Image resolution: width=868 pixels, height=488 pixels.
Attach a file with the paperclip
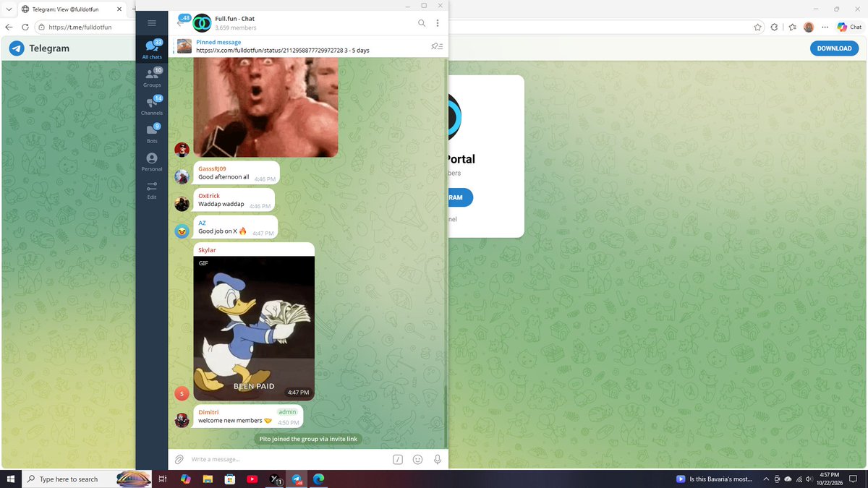(x=179, y=459)
